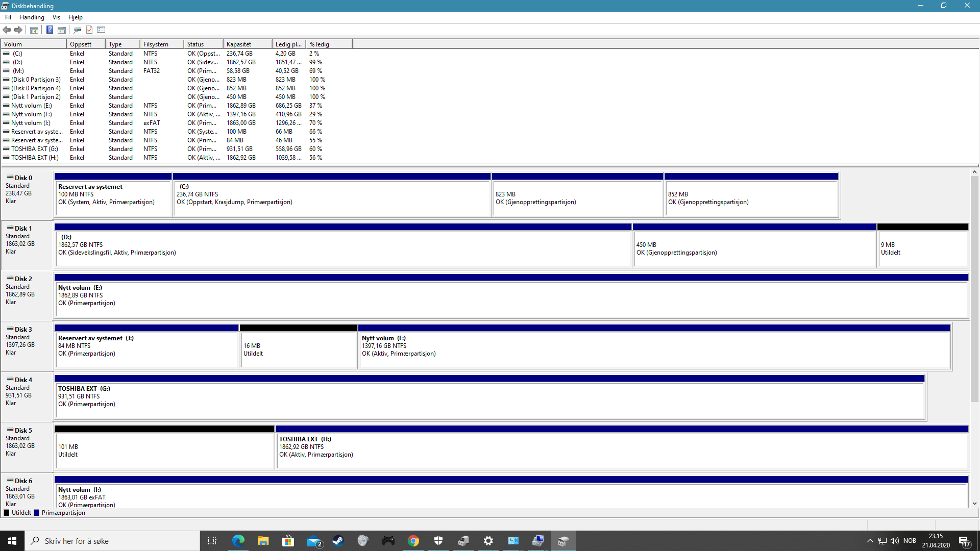
Task: Open the Handling menu
Action: (32, 17)
